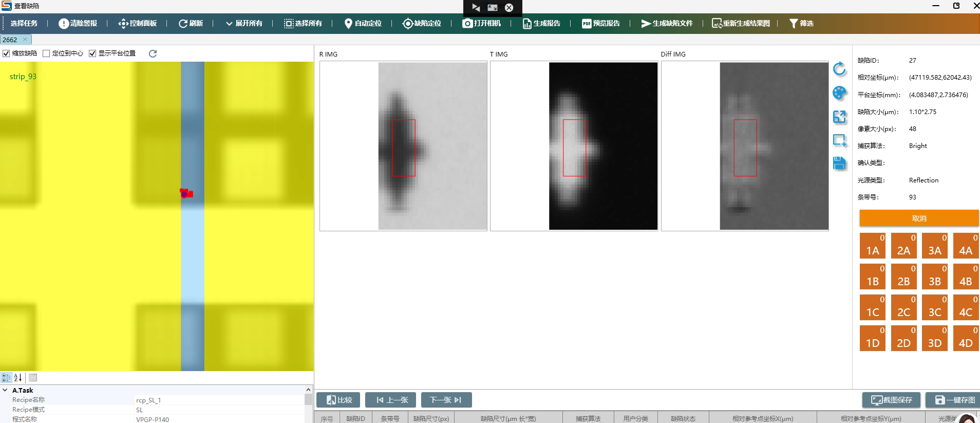Click the blue save disk icon
This screenshot has height=423, width=980.
point(839,163)
